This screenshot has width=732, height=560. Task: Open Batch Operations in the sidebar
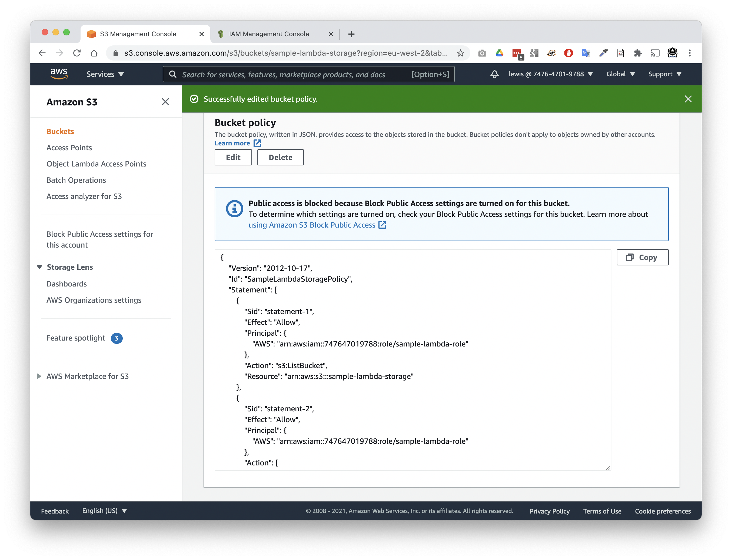coord(76,180)
